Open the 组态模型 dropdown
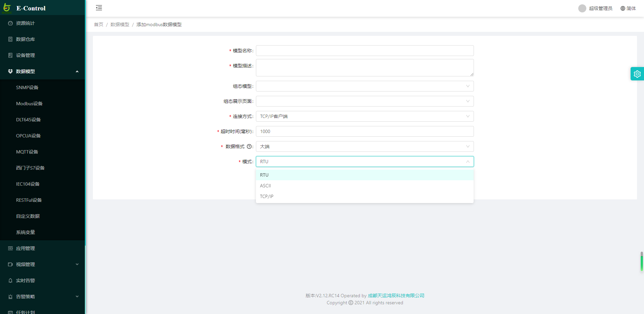 [365, 86]
